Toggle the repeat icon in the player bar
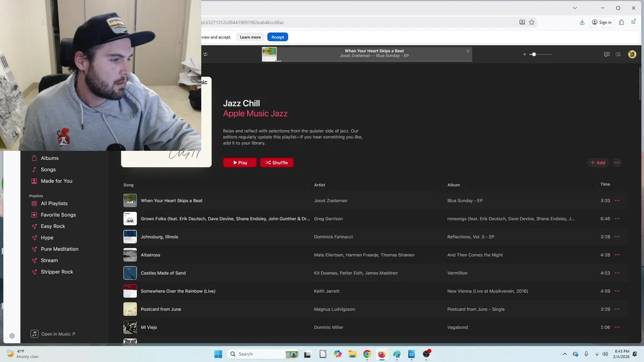Image resolution: width=644 pixels, height=362 pixels. click(205, 54)
